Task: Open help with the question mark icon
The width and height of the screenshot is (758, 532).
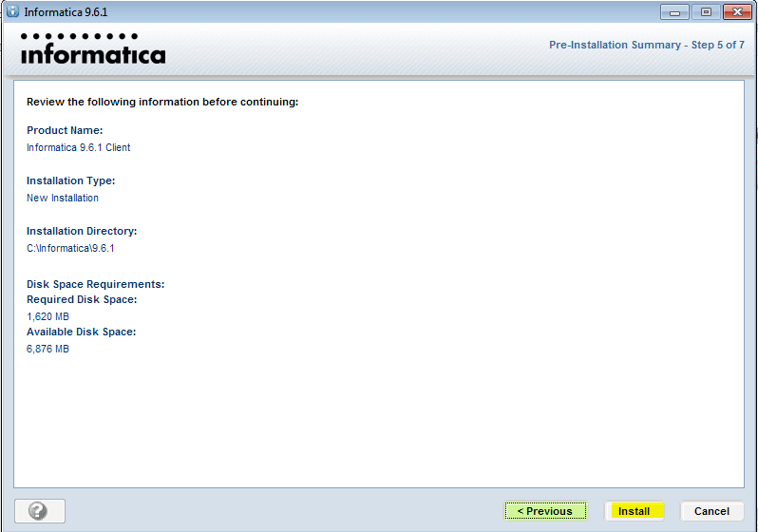Action: (40, 511)
